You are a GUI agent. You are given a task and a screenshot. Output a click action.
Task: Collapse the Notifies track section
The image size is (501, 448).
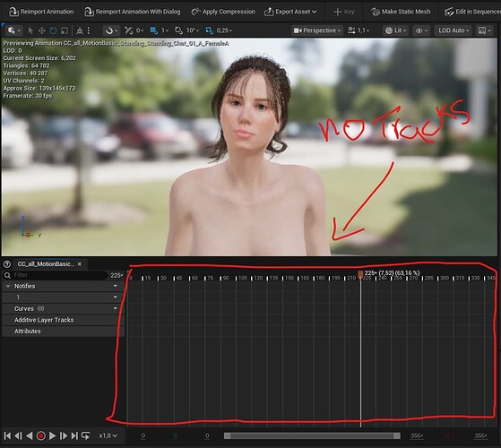[x=8, y=286]
